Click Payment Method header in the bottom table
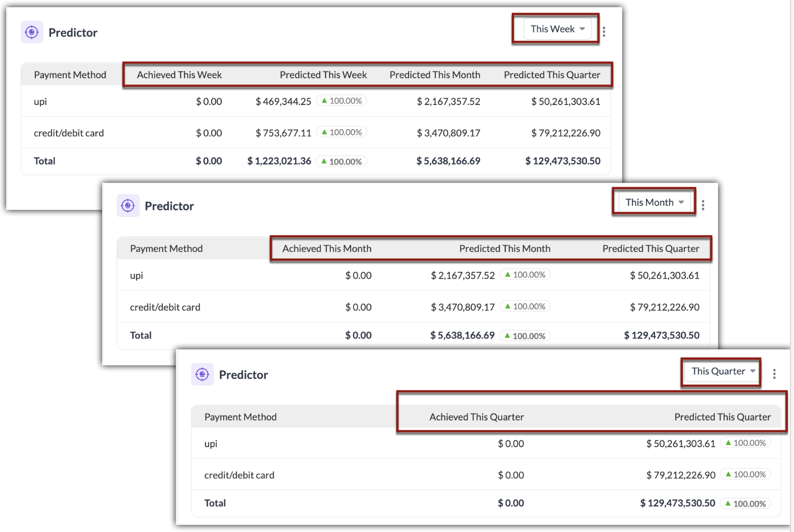 click(x=240, y=417)
